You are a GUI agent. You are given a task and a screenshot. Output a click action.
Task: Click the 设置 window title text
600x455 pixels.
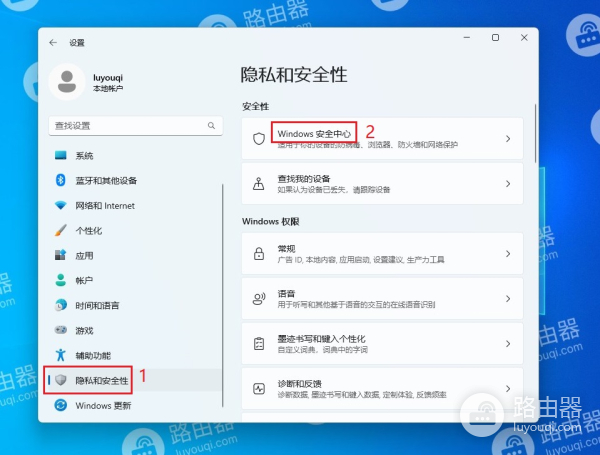pos(77,42)
